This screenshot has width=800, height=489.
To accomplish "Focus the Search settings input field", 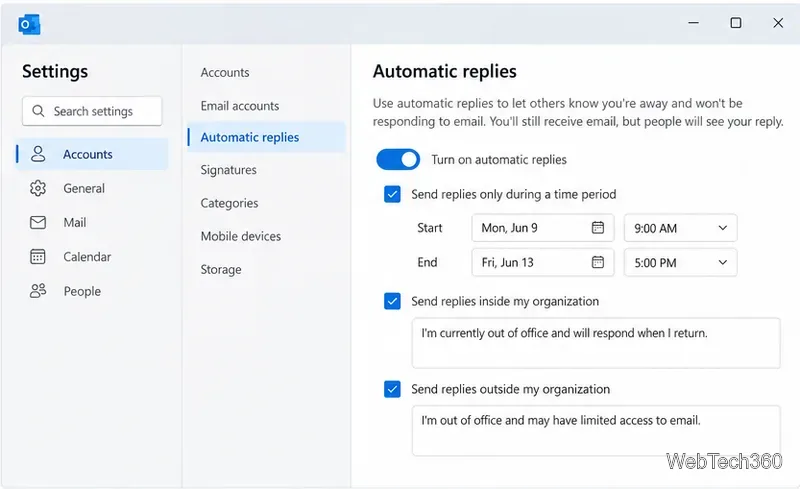I will (x=92, y=111).
